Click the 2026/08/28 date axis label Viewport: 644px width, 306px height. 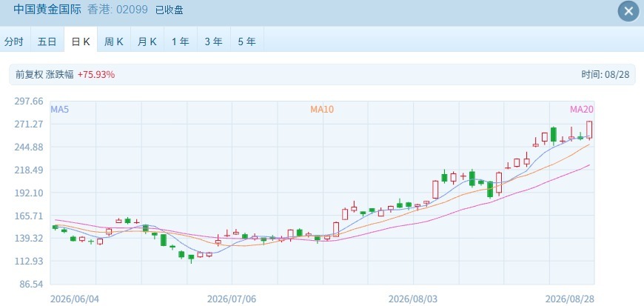pyautogui.click(x=570, y=299)
